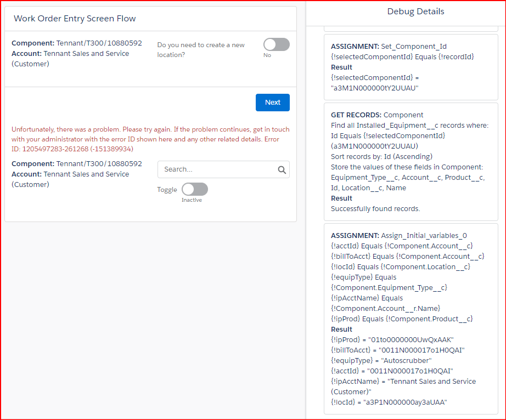Click the lower Component Tennant/T300/10880592 text

click(77, 164)
